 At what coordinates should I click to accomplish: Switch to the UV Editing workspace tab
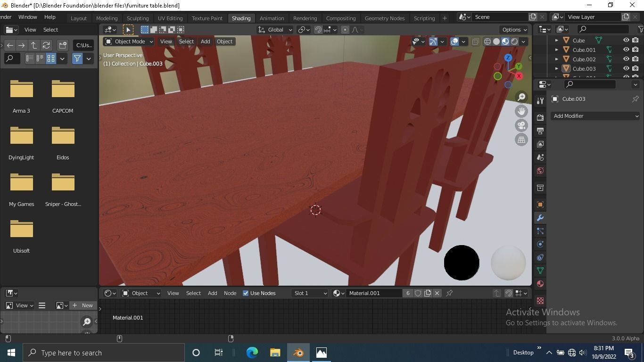170,18
